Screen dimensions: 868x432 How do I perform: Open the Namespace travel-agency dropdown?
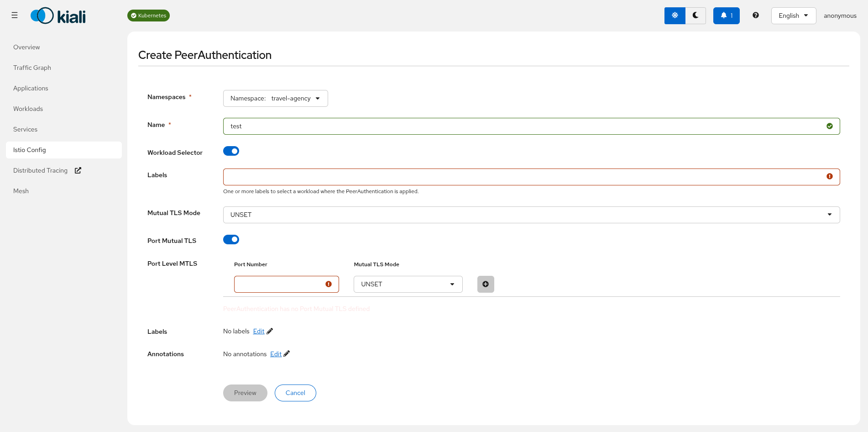(x=275, y=98)
